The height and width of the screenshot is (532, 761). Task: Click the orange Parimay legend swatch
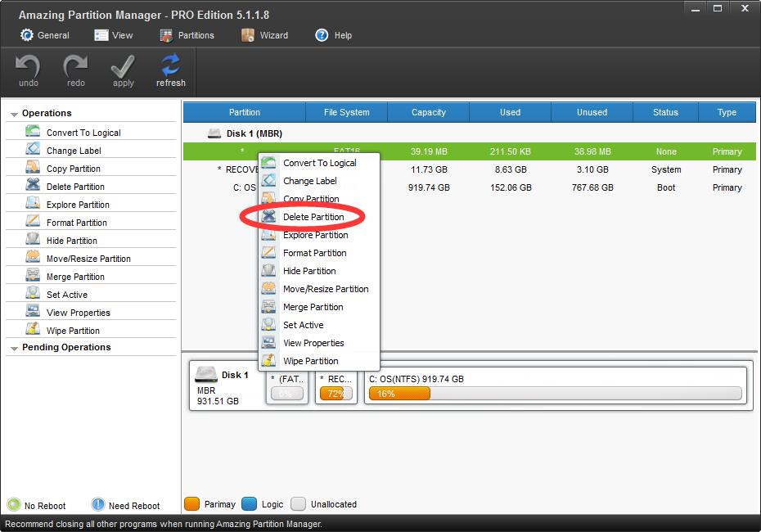point(192,504)
